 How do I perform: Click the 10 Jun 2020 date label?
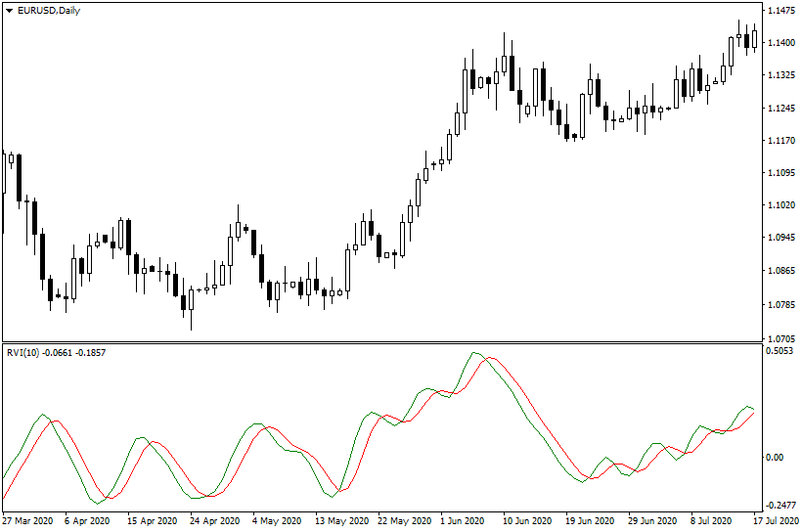527,521
